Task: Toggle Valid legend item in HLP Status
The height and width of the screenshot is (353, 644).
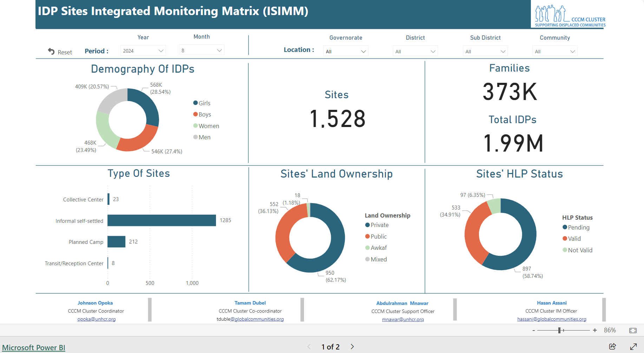Action: (x=572, y=239)
